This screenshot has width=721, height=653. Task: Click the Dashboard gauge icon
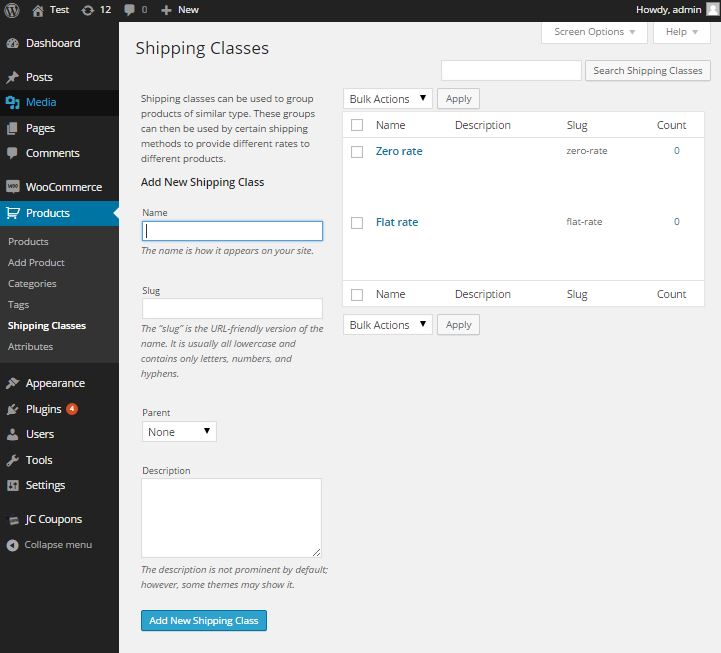click(x=13, y=43)
